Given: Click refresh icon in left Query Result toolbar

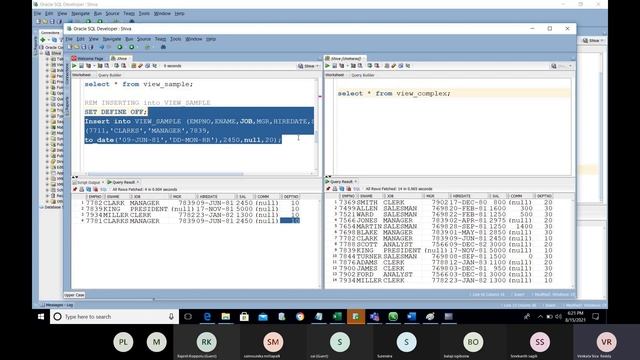Looking at the screenshot, I should [89, 189].
